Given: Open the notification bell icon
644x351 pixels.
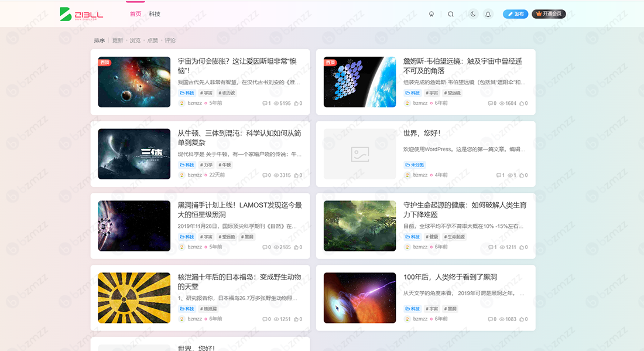Looking at the screenshot, I should click(488, 15).
